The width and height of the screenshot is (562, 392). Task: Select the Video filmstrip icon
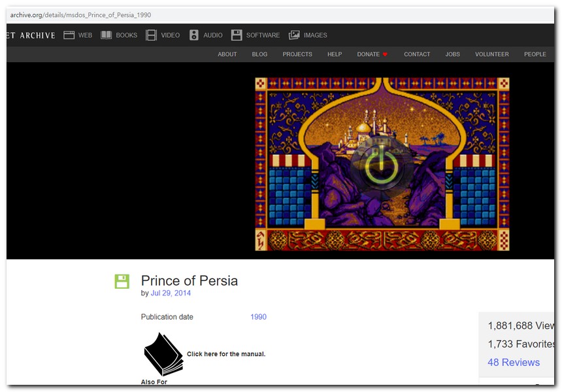pyautogui.click(x=152, y=35)
